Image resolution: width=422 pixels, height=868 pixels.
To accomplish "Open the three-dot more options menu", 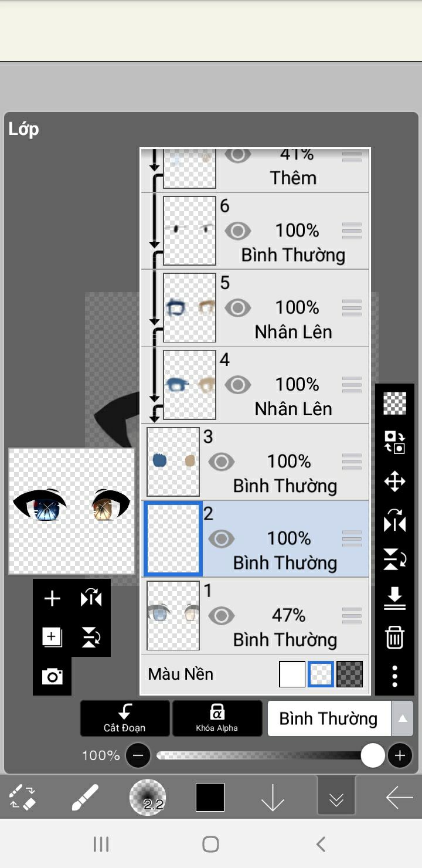I will pos(394,676).
